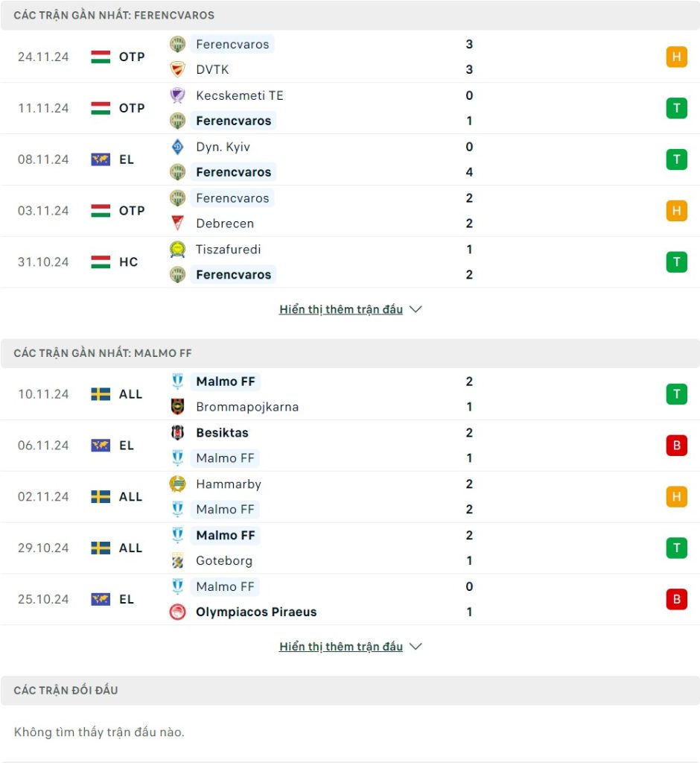Image resolution: width=700 pixels, height=763 pixels.
Task: Open the Malmo FF vs Goteborg match row date
Action: coord(43,548)
